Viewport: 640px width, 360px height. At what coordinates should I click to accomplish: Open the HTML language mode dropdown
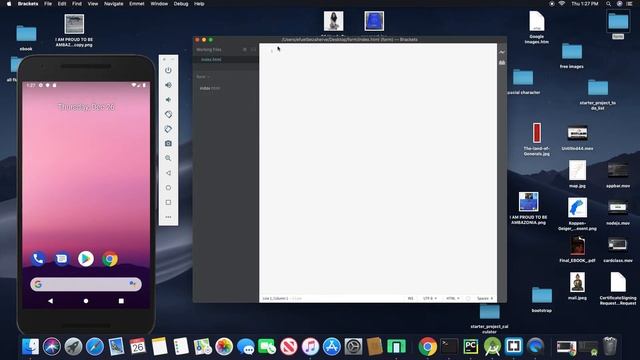[x=453, y=298]
